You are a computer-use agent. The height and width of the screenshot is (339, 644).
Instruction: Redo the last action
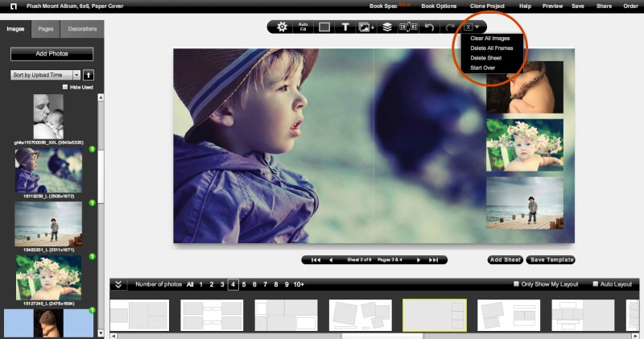[x=450, y=27]
